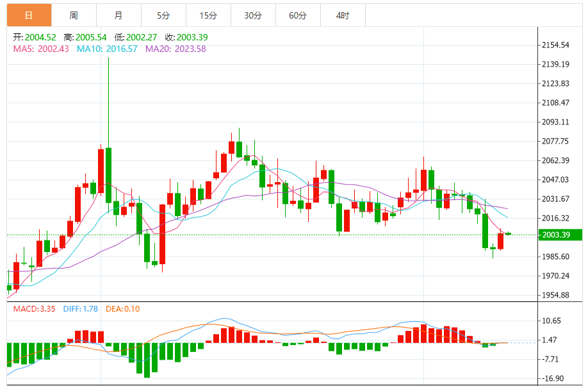
Task: Click the 低:2002.27 low price value
Action: point(136,37)
